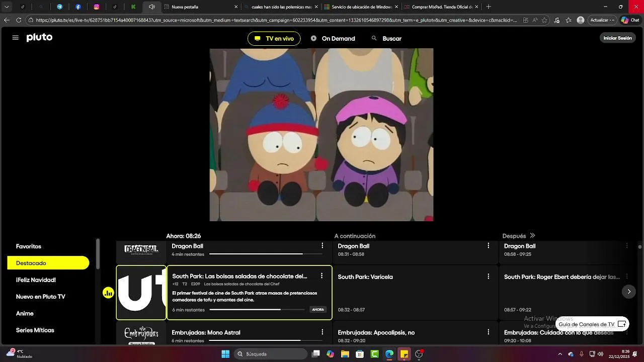Open options for Embrujadas: Mono Astral

click(323, 332)
